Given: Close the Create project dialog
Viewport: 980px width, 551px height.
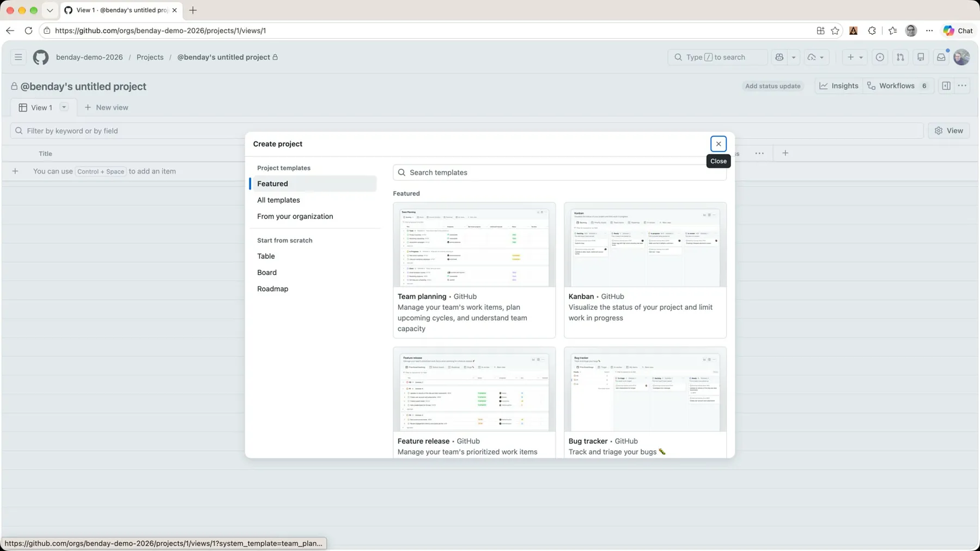Looking at the screenshot, I should [719, 144].
